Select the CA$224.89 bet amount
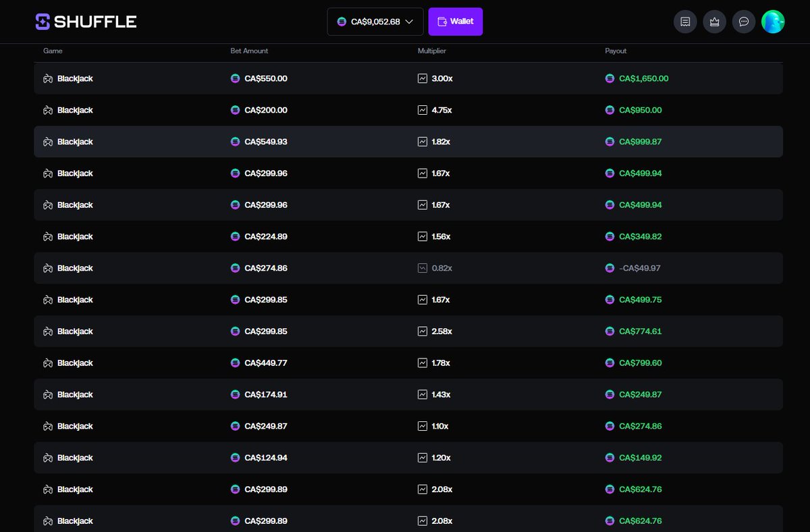The height and width of the screenshot is (532, 810). click(266, 236)
